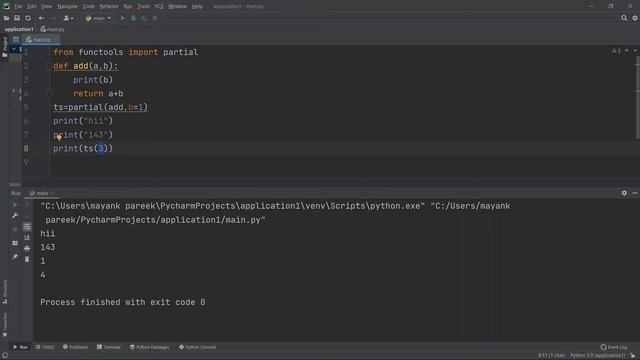The height and width of the screenshot is (360, 640).
Task: Open the Edit menu
Action: pos(31,6)
